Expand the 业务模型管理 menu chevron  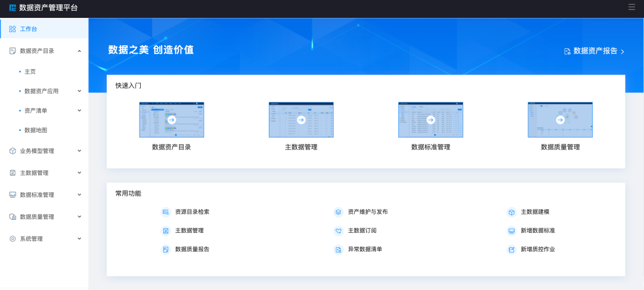tap(79, 151)
